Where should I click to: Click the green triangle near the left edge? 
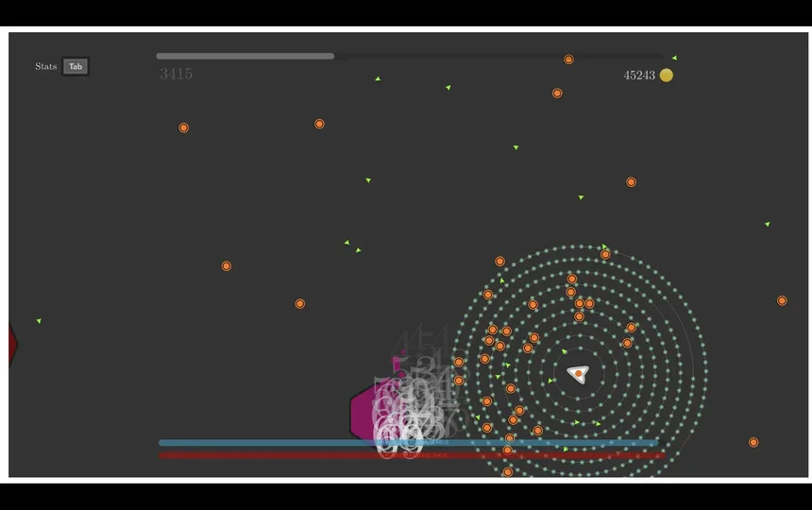[x=39, y=321]
